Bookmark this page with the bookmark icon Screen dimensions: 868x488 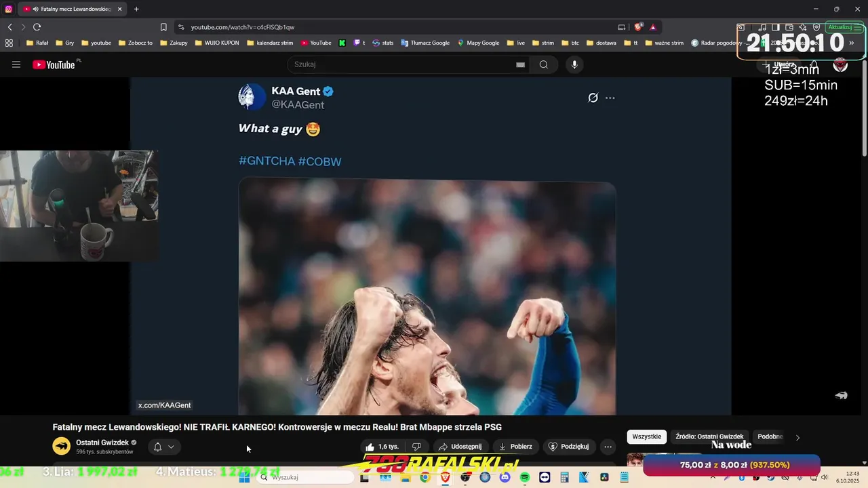[163, 27]
